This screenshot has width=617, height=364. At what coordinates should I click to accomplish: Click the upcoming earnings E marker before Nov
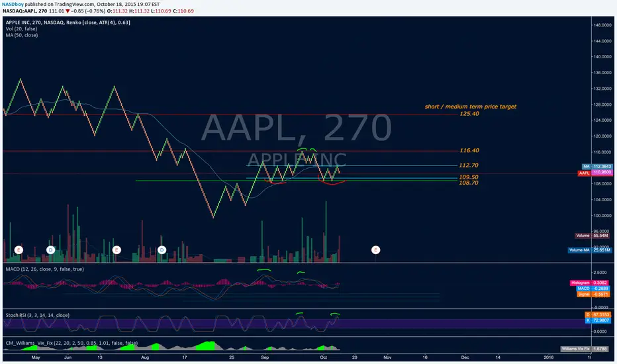click(x=375, y=250)
